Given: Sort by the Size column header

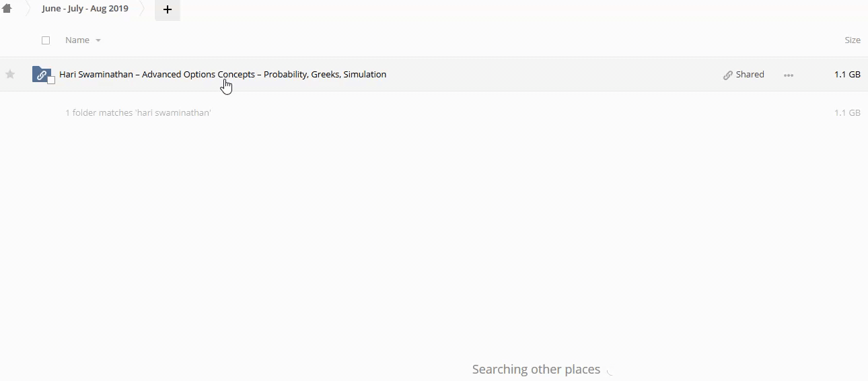Looking at the screenshot, I should 853,40.
